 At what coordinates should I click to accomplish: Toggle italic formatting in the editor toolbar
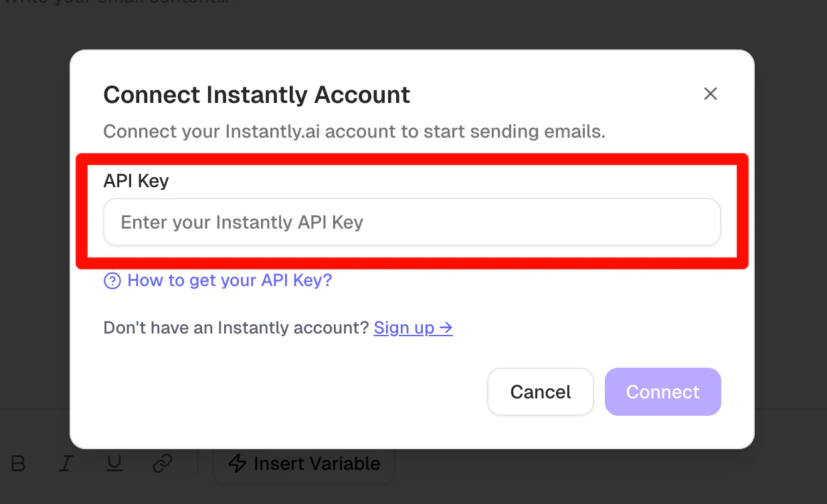click(66, 463)
